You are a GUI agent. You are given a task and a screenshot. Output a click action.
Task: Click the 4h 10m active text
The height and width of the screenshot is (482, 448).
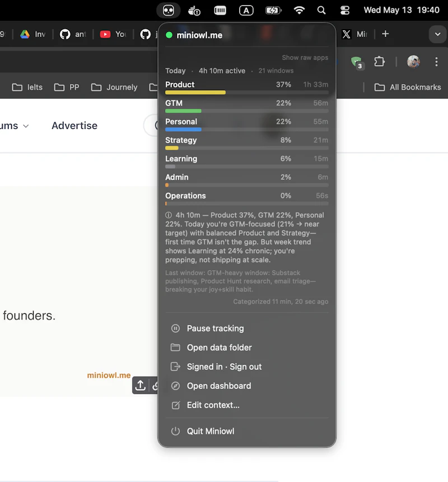point(222,71)
